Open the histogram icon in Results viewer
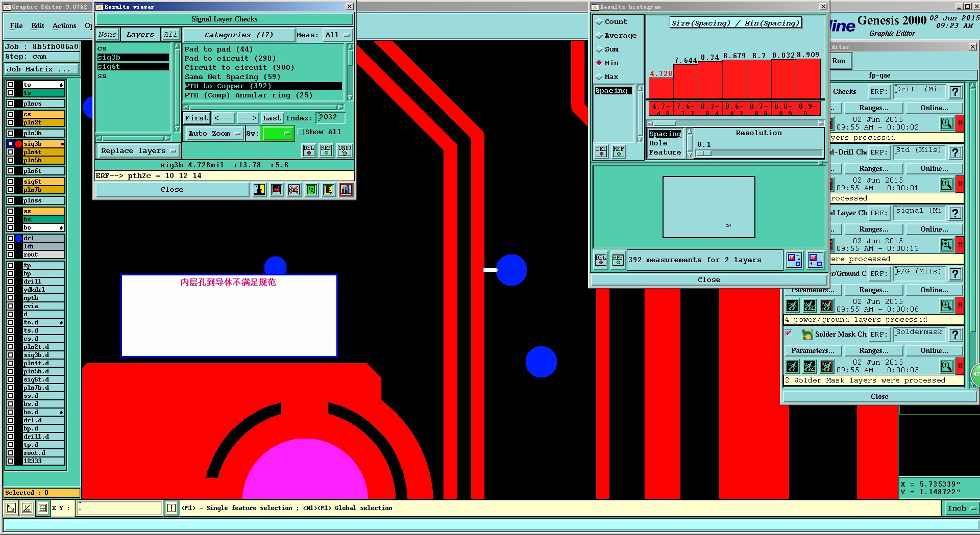The width and height of the screenshot is (980, 535). coord(346,190)
